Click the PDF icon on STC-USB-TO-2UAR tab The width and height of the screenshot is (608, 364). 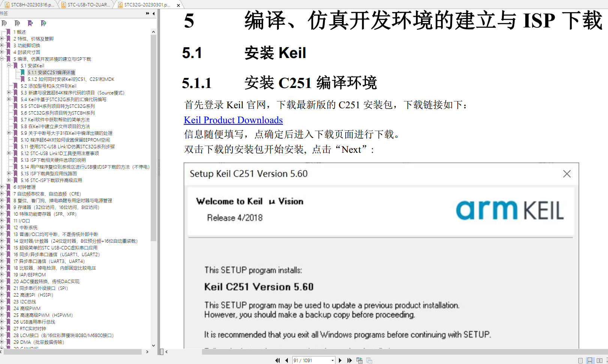tap(64, 5)
